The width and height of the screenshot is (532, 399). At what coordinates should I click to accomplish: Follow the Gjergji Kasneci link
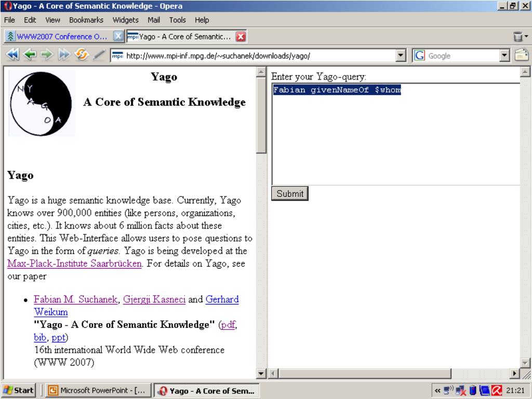[154, 299]
